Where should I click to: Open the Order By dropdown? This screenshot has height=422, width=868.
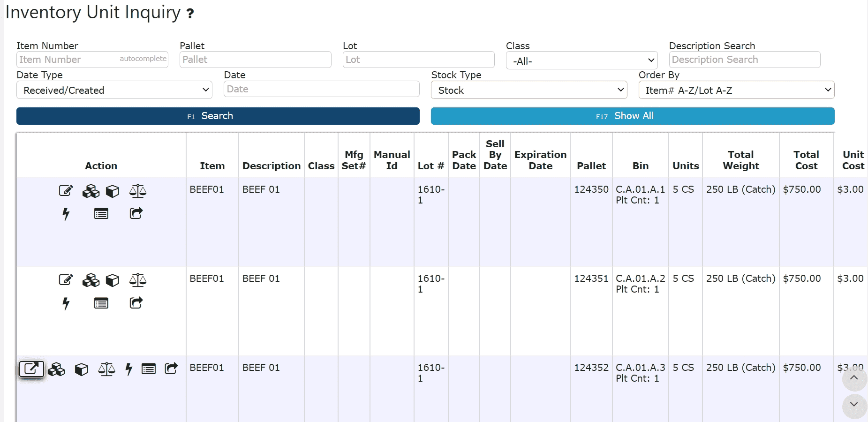point(736,90)
